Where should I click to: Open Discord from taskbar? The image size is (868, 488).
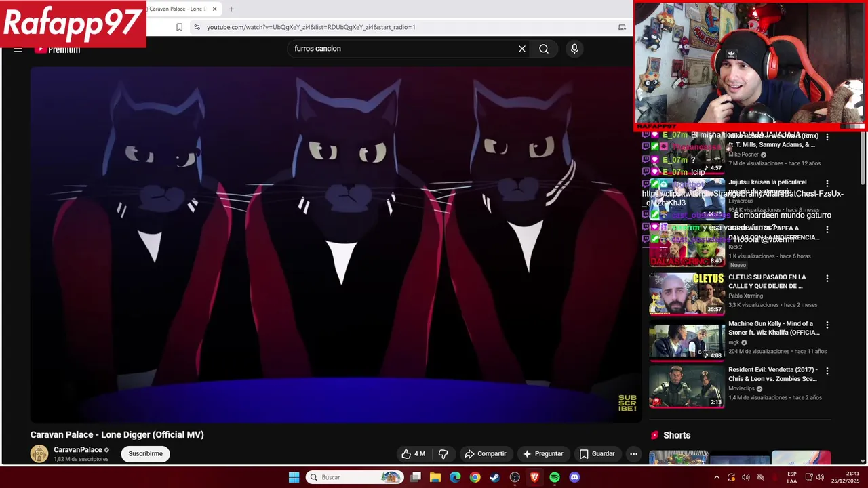tap(574, 477)
